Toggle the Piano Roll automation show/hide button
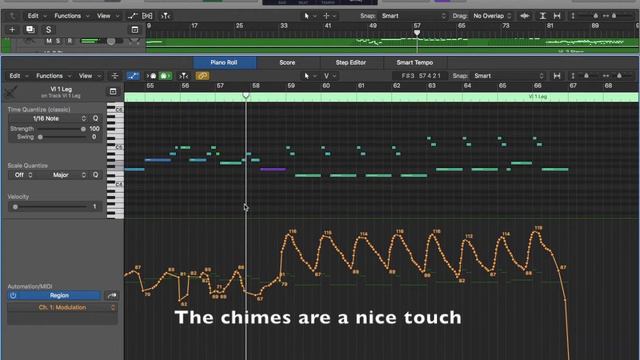The width and height of the screenshot is (640, 360). pos(133,76)
